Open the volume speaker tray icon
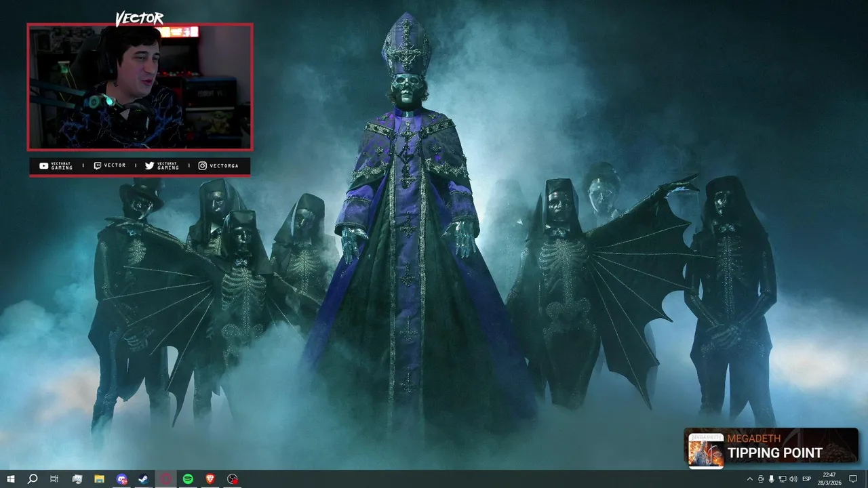The image size is (868, 488). (x=793, y=479)
